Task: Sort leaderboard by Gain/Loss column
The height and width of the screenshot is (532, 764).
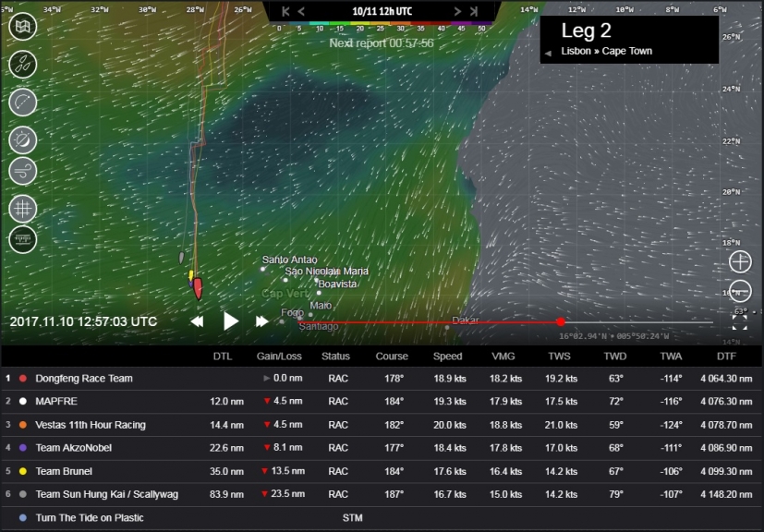Action: coord(279,357)
